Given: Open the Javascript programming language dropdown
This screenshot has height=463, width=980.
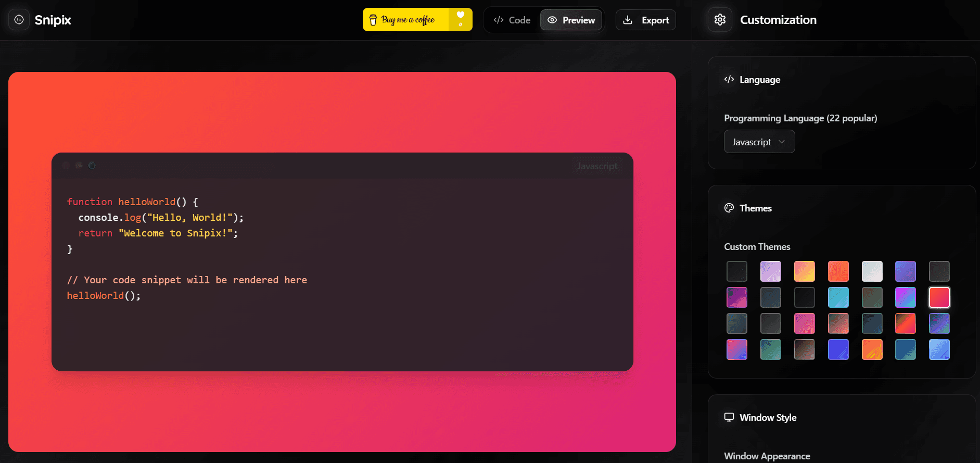Looking at the screenshot, I should (759, 142).
